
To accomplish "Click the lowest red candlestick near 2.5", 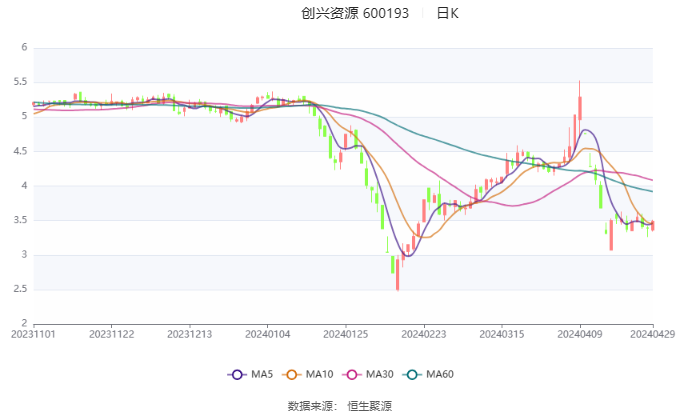I will pos(397,274).
